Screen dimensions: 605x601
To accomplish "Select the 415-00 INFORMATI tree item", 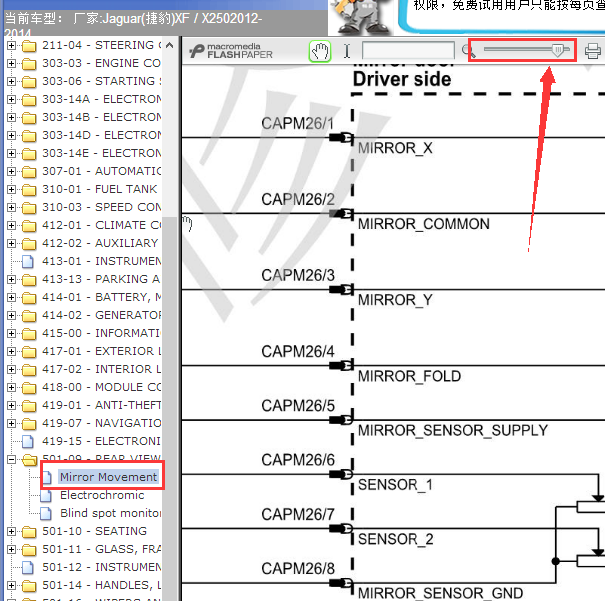I will (x=101, y=333).
